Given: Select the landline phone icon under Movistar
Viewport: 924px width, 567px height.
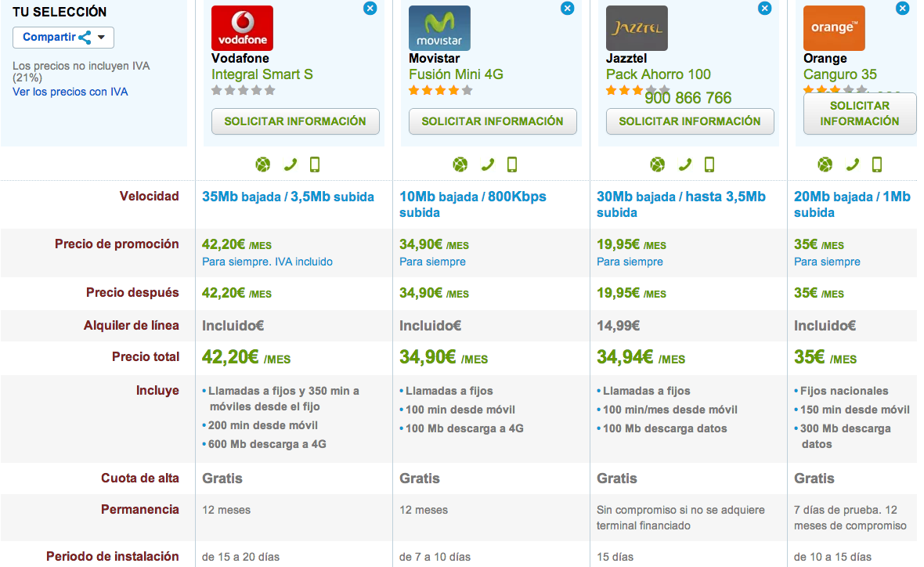Looking at the screenshot, I should point(487,164).
